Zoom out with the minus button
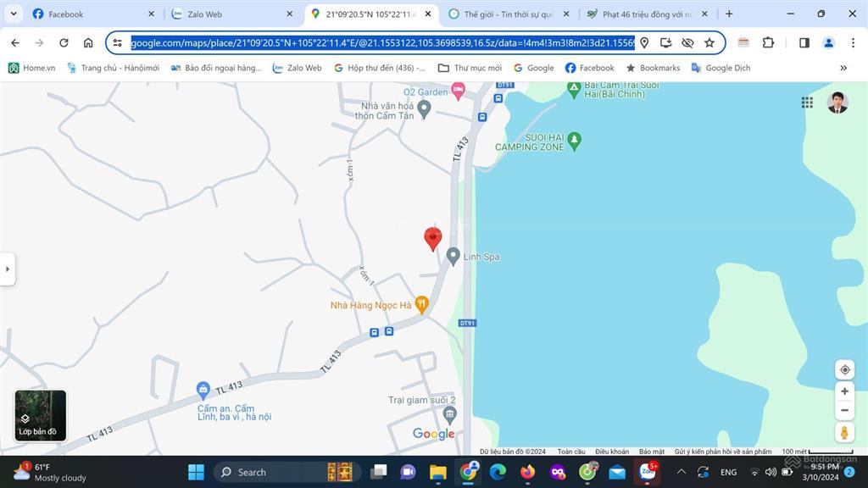 tap(844, 411)
